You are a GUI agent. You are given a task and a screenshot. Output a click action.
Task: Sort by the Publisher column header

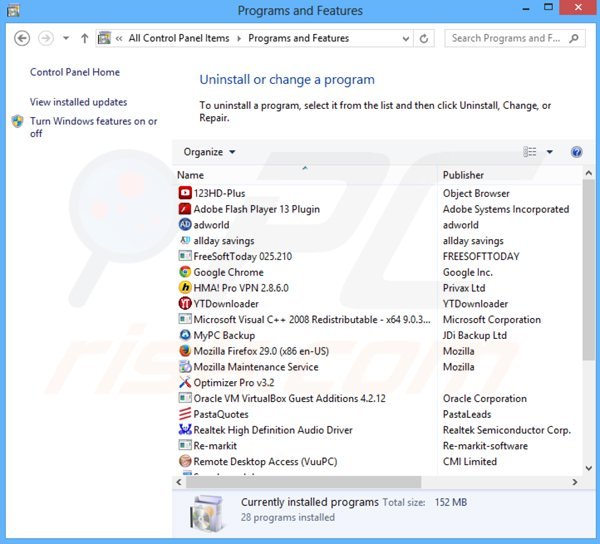click(x=463, y=175)
